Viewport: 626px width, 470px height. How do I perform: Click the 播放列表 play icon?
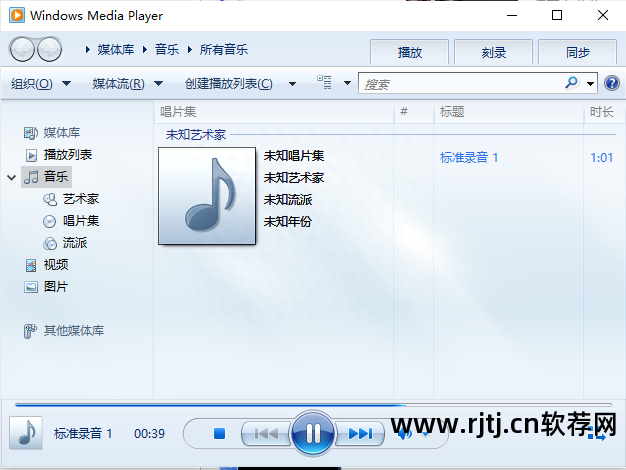(31, 155)
